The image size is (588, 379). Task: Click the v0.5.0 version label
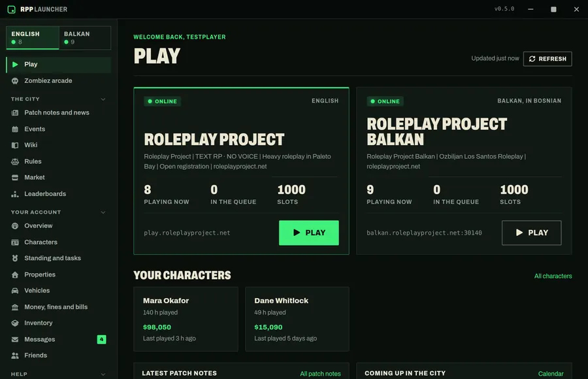(504, 9)
